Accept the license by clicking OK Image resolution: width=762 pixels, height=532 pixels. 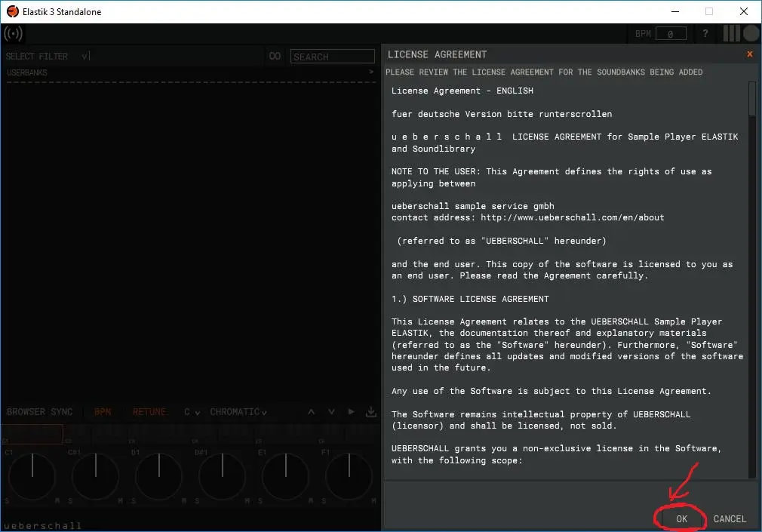pos(682,519)
